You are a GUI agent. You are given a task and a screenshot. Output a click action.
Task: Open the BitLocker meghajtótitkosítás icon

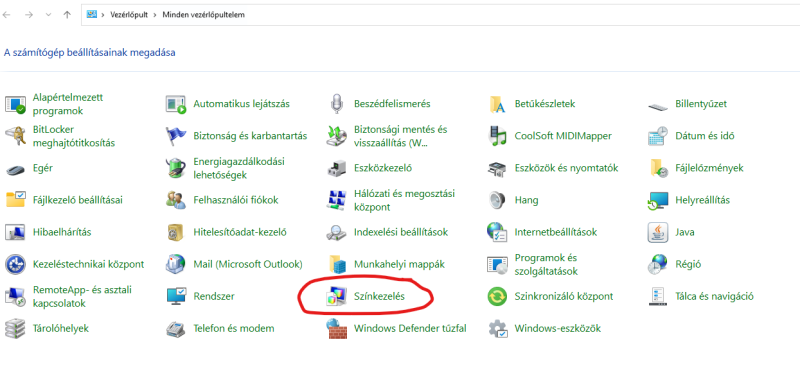(15, 136)
